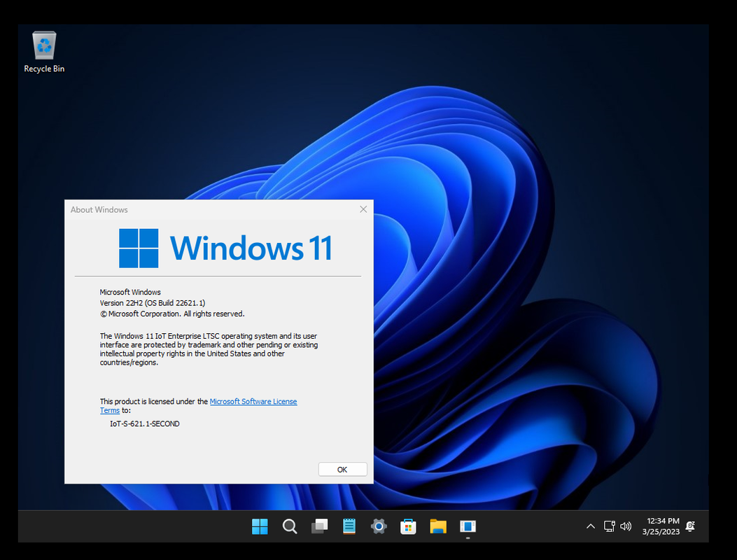Show hidden tray icons chevron

591,526
